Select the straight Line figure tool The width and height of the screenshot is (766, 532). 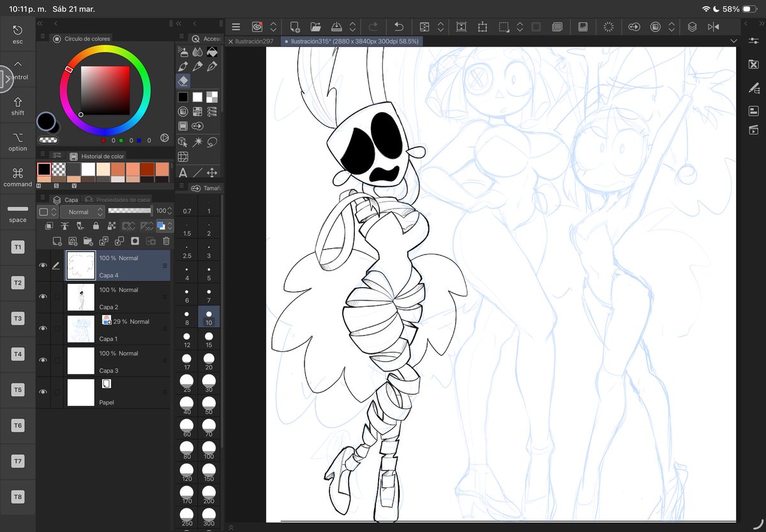198,172
